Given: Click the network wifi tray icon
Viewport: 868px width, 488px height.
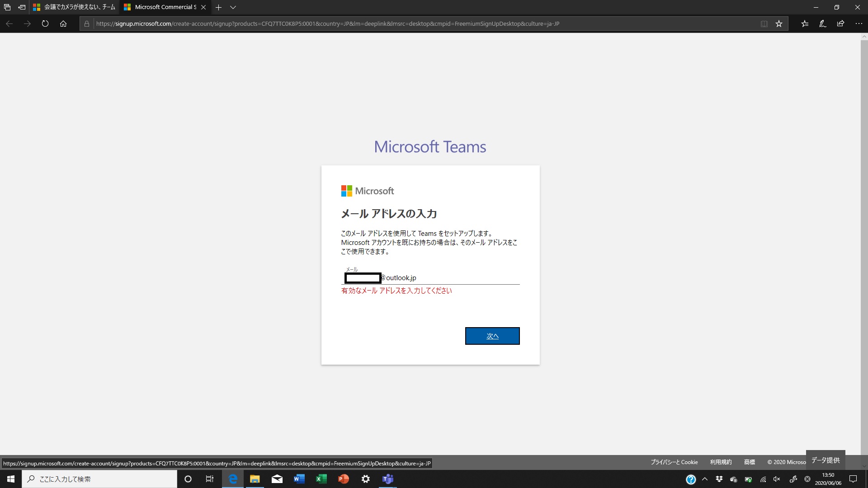Looking at the screenshot, I should coord(763,479).
